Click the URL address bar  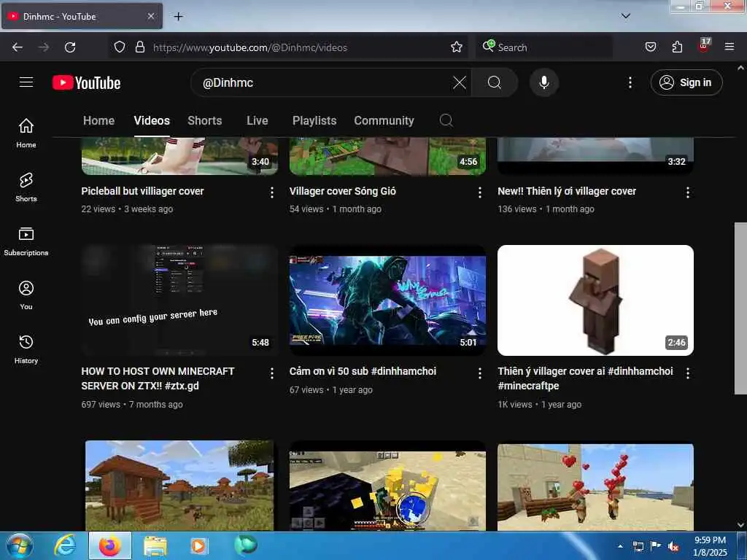point(287,47)
